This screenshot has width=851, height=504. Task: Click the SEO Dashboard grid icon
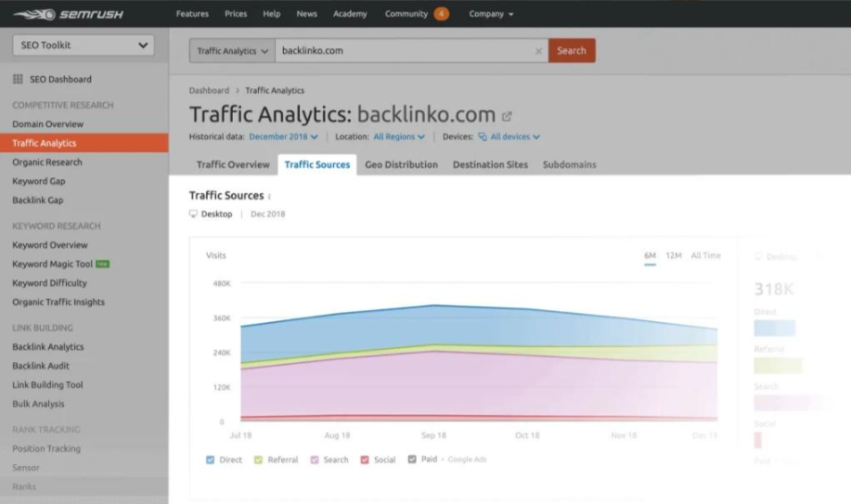(x=18, y=80)
